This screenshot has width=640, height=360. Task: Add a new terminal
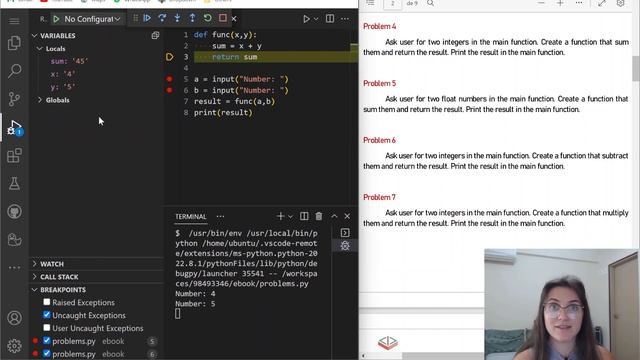click(280, 216)
